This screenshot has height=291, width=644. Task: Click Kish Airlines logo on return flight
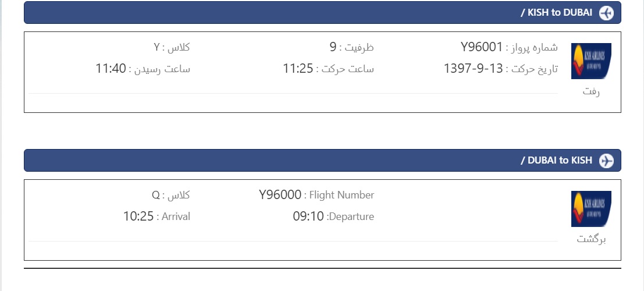click(591, 209)
